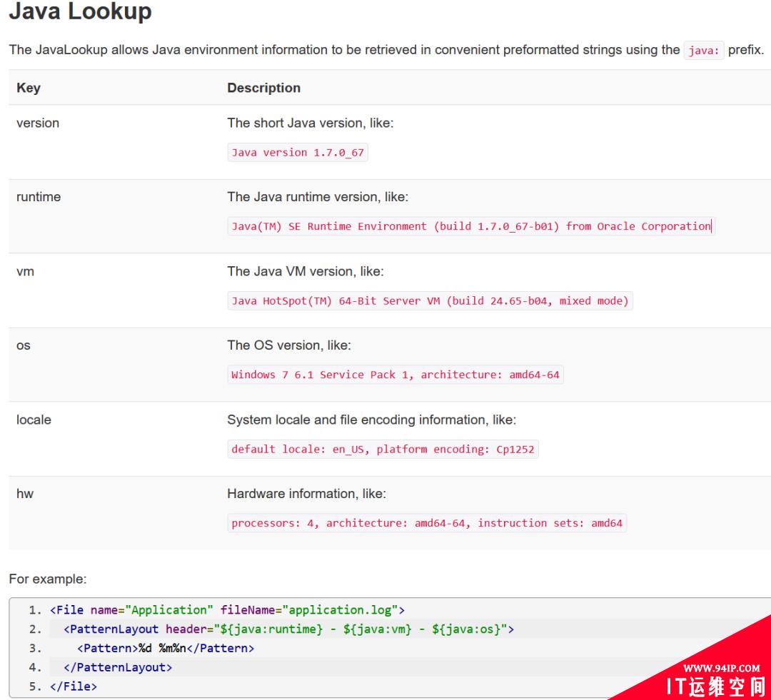Click 'default locale: en_US' code sample
Viewport: 771px width, 700px height.
(x=383, y=450)
